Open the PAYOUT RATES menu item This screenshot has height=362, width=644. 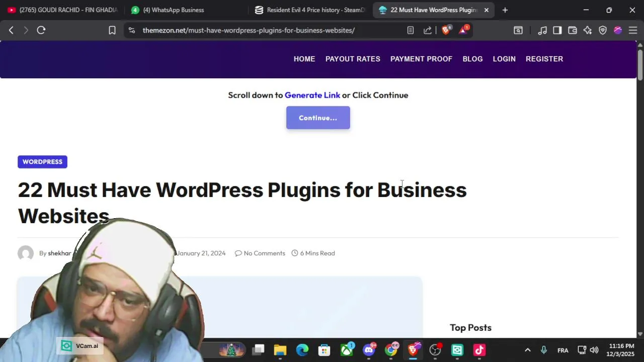(353, 59)
